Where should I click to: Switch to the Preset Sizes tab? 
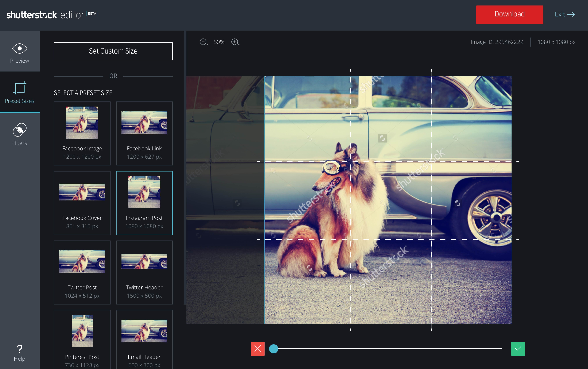(20, 93)
